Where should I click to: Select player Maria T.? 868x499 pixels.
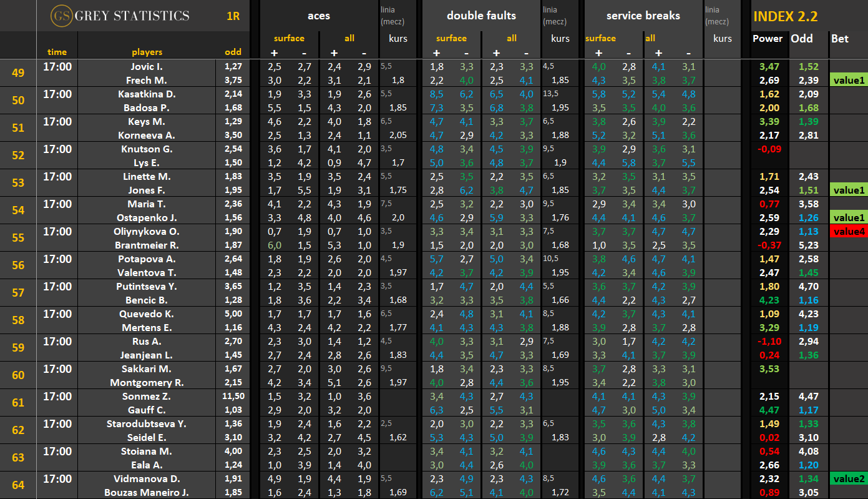(x=147, y=204)
